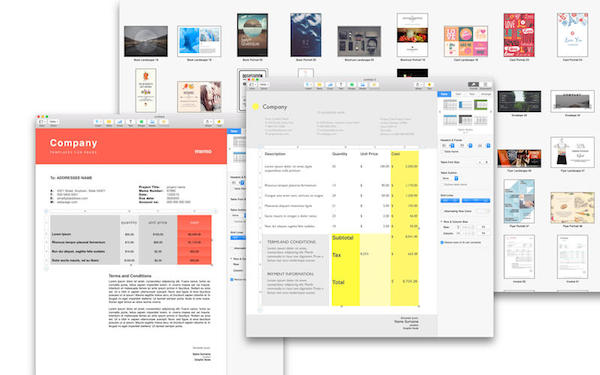Decrease table font size with smaller button

click(480, 162)
